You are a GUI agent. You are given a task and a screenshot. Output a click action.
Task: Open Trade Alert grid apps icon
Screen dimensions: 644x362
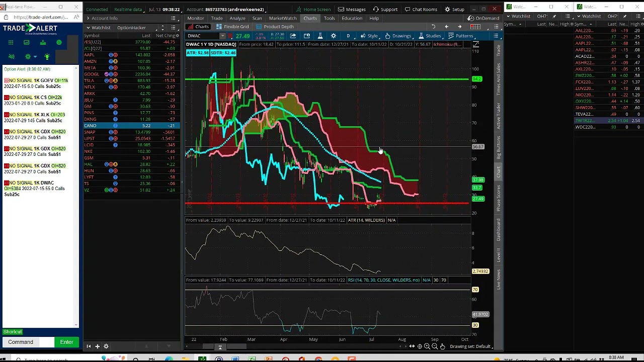point(11,43)
